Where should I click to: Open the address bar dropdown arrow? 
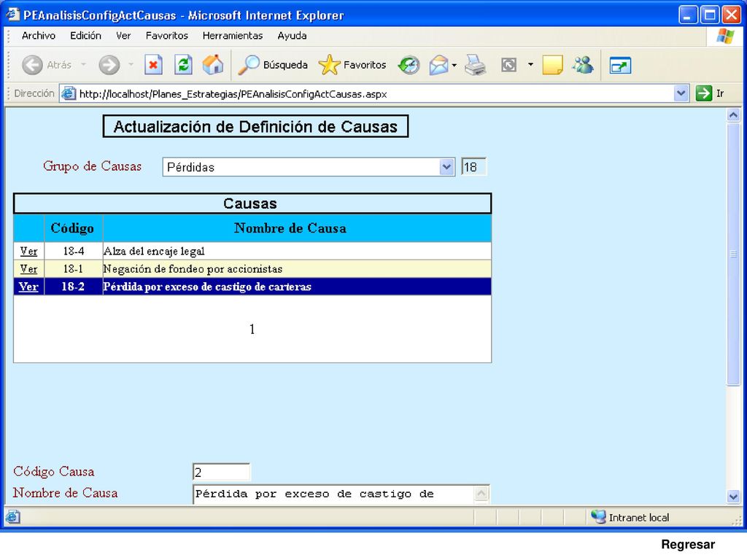click(x=681, y=93)
